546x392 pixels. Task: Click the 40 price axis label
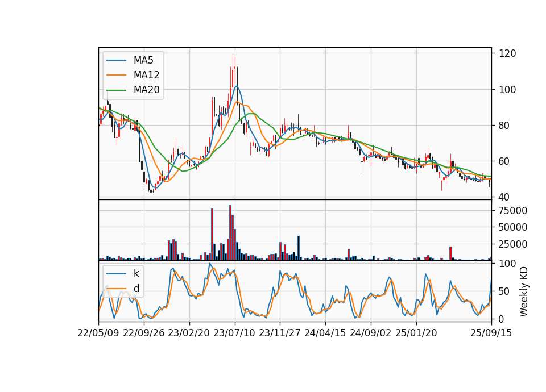[504, 197]
